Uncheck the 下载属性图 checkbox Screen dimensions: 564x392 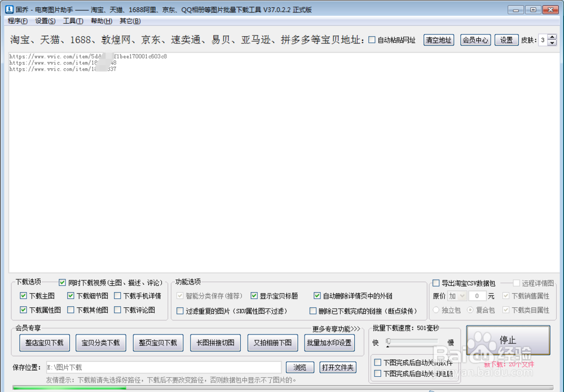[23, 310]
